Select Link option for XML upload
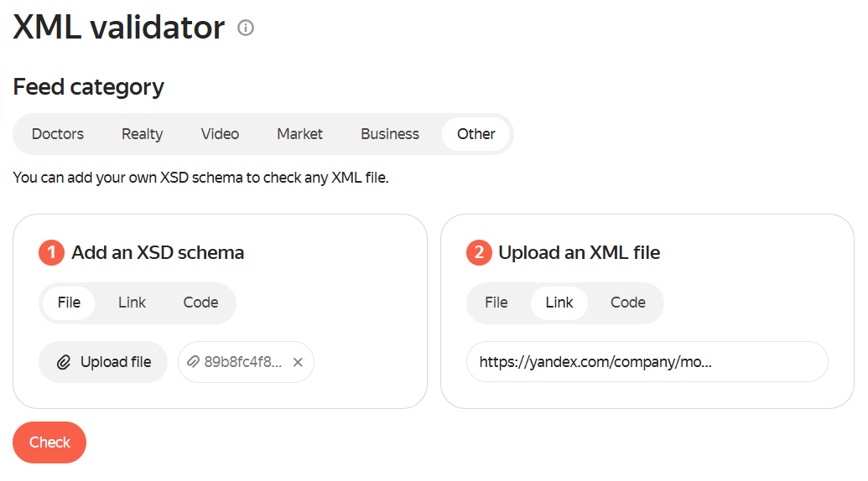This screenshot has width=868, height=481. tap(559, 303)
